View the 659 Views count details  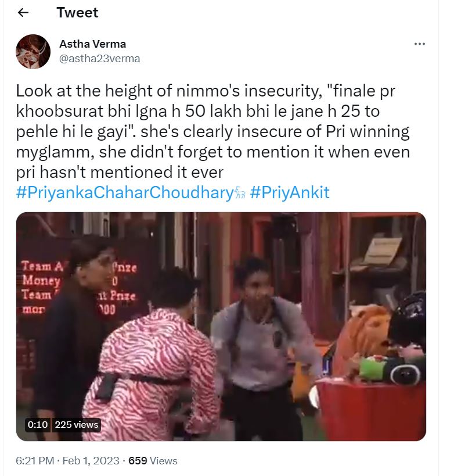click(x=153, y=460)
